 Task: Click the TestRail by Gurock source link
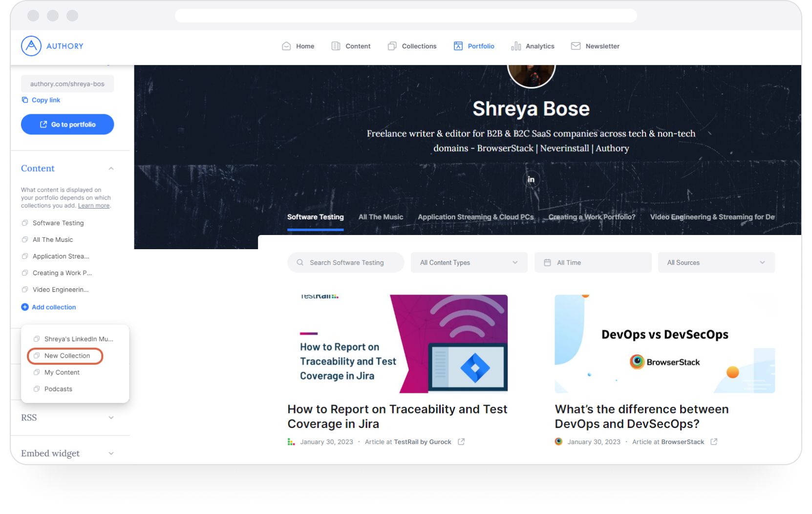(423, 442)
